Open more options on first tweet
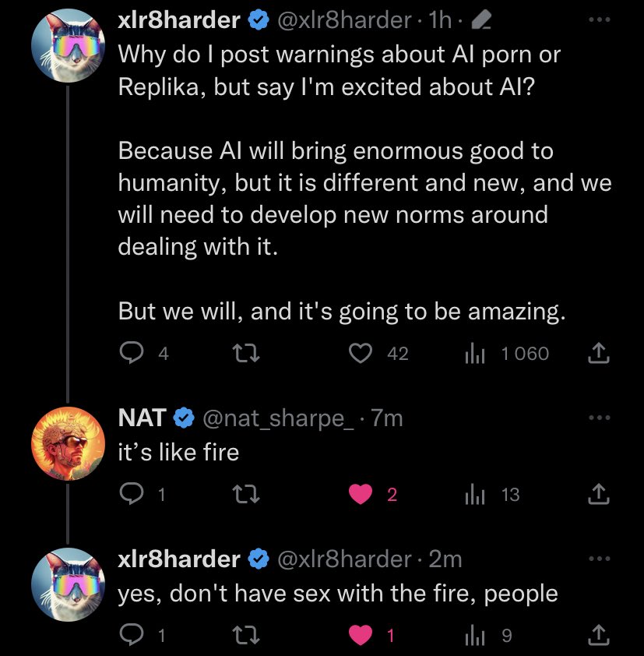This screenshot has width=644, height=656. (596, 20)
